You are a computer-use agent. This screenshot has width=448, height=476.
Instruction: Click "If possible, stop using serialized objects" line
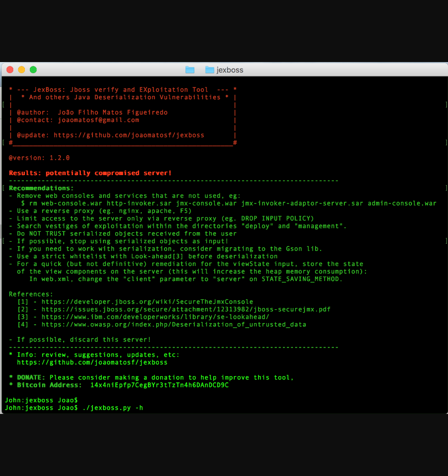[119, 242]
